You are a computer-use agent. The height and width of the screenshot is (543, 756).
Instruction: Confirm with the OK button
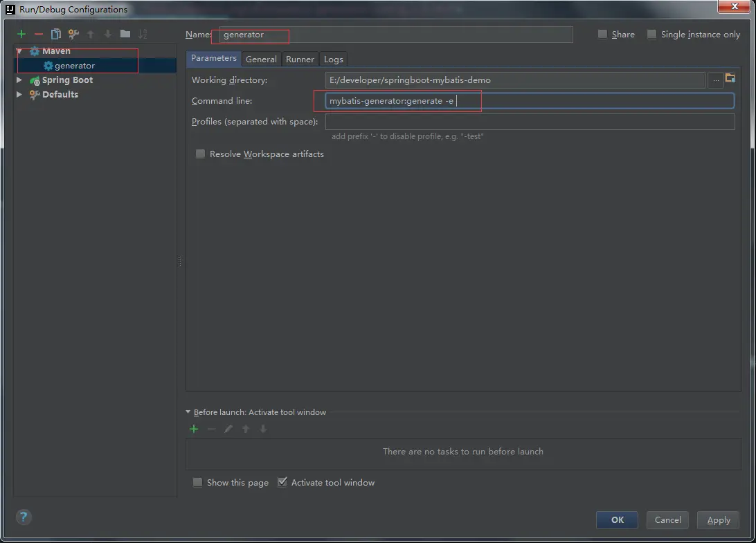pyautogui.click(x=617, y=520)
